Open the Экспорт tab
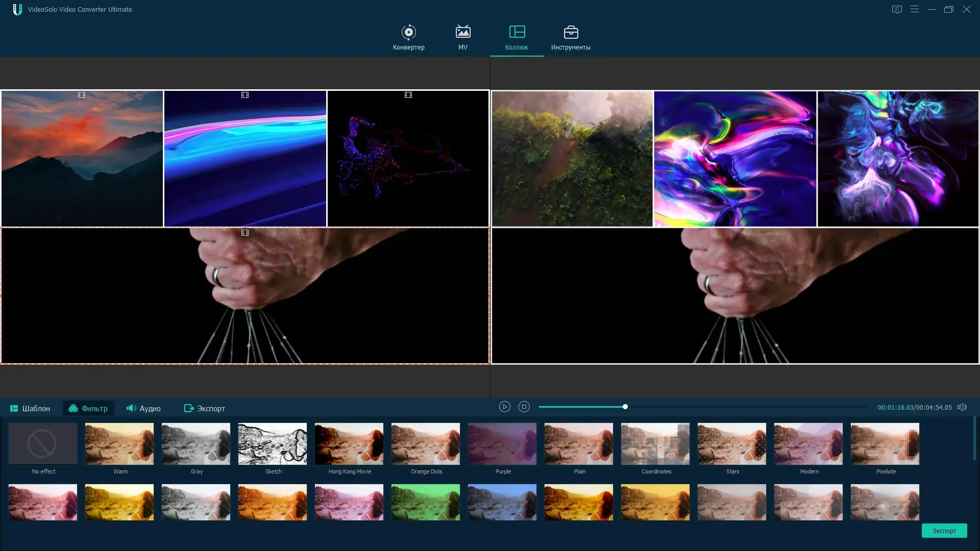980x551 pixels. [204, 408]
